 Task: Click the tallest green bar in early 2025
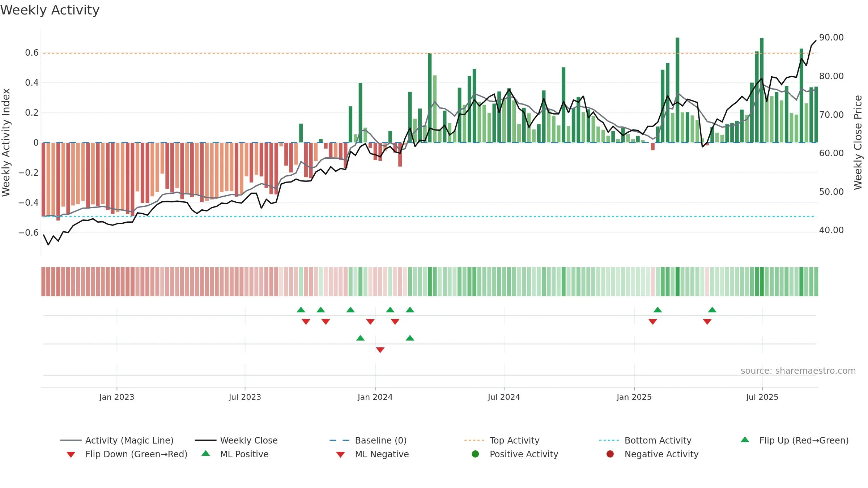(x=677, y=90)
